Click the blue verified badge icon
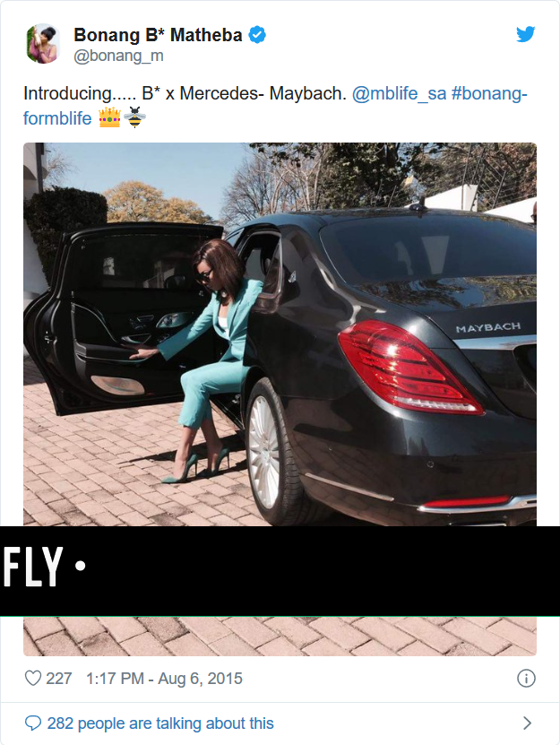 pos(257,35)
